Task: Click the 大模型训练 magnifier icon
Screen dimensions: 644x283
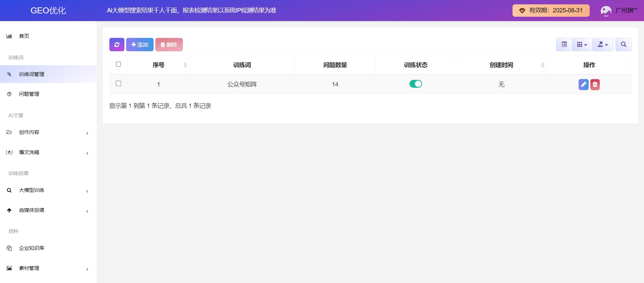Action: pos(9,190)
